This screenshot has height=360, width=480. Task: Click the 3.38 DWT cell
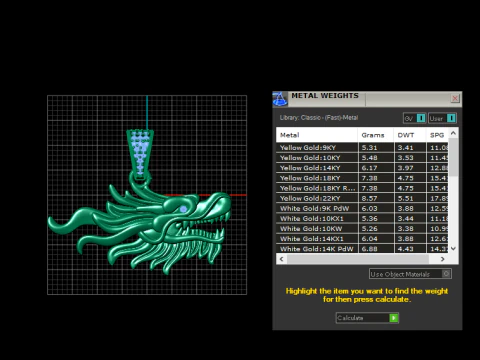point(410,229)
